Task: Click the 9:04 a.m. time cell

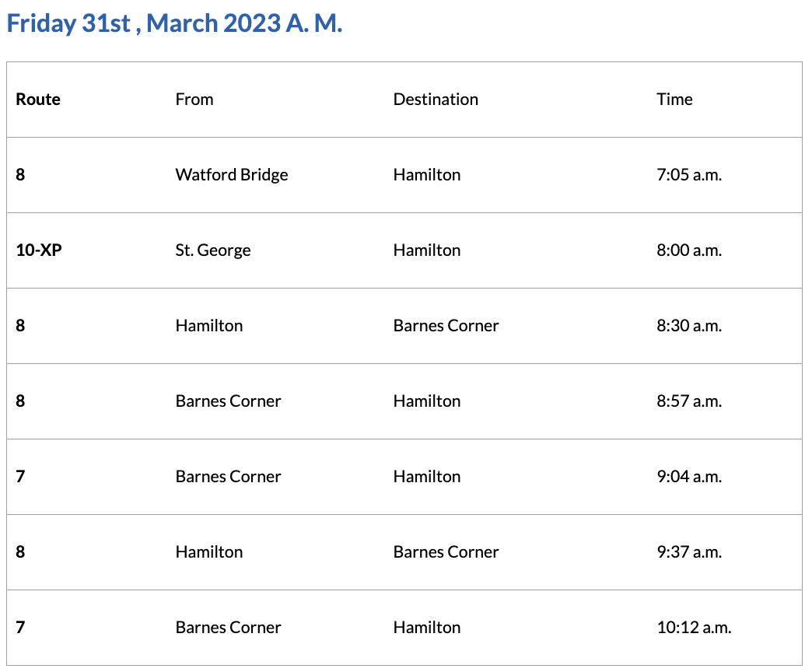Action: pos(689,477)
